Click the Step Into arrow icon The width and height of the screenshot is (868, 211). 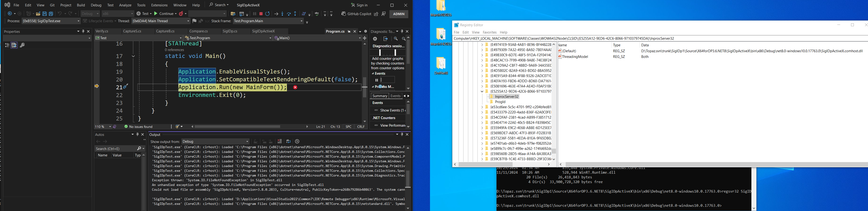pyautogui.click(x=282, y=14)
